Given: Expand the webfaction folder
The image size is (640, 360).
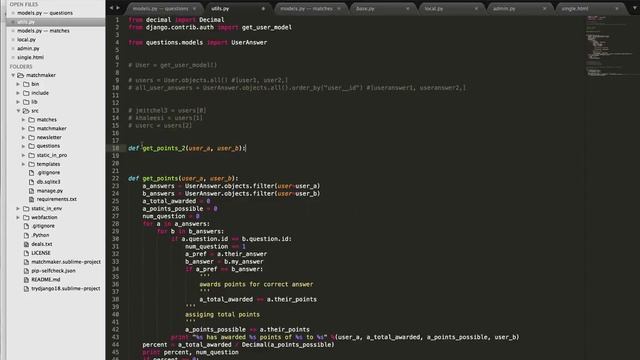Looking at the screenshot, I should (18, 218).
